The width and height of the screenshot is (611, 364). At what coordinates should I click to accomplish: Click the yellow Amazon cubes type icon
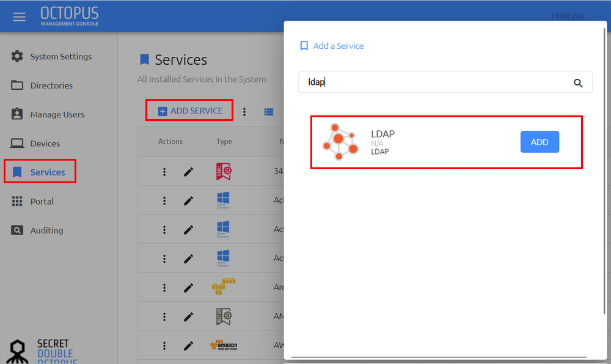(224, 286)
